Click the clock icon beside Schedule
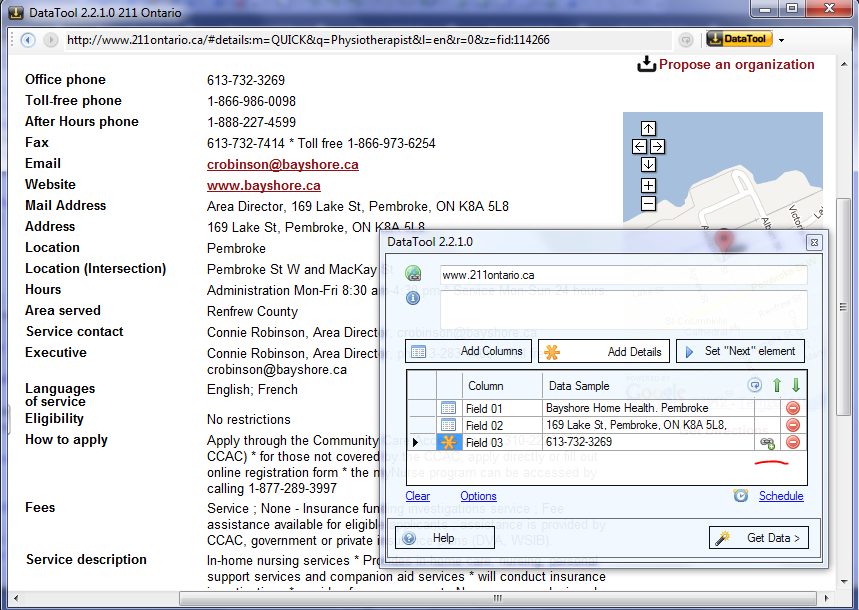The image size is (859, 610). coord(738,493)
